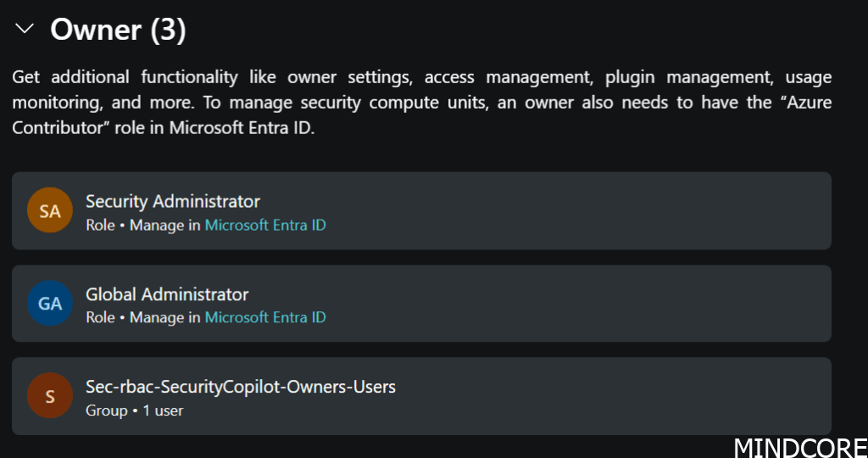Select the Sec-rbac-SecurityCopilot-Owners-Users group name

pyautogui.click(x=241, y=387)
